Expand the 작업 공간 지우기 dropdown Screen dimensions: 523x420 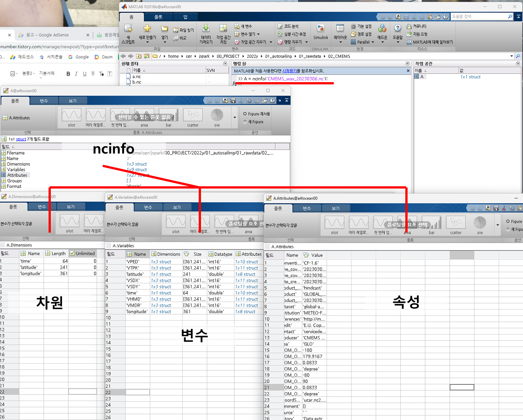coord(271,42)
